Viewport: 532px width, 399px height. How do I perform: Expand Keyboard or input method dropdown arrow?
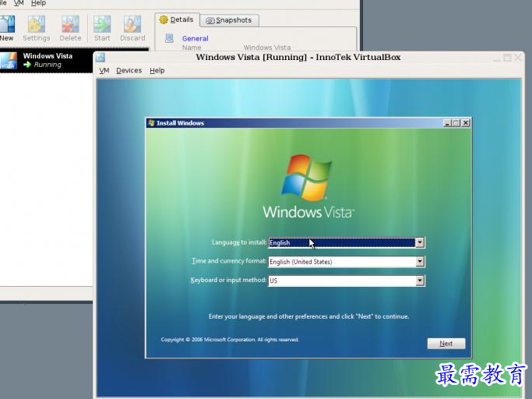[420, 281]
